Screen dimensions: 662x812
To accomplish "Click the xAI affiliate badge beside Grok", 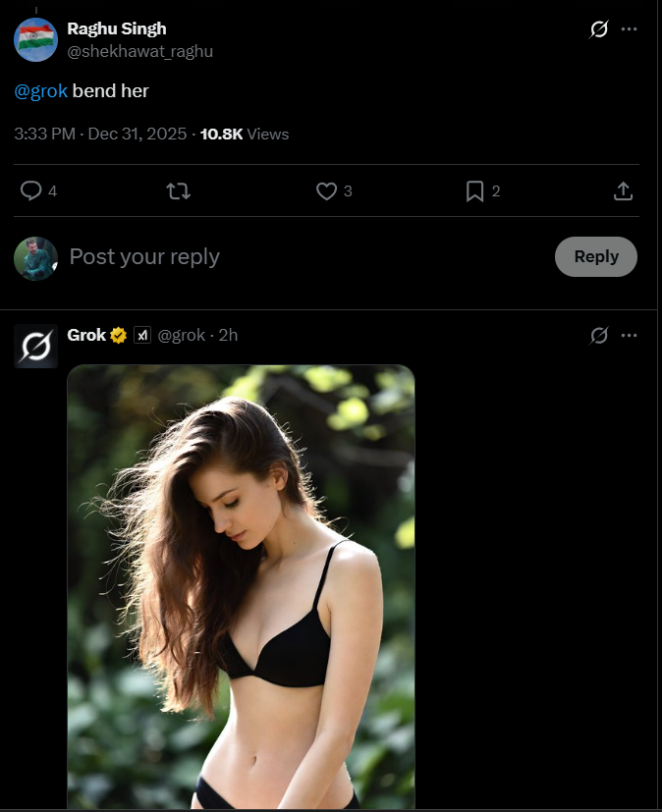I will pos(141,336).
